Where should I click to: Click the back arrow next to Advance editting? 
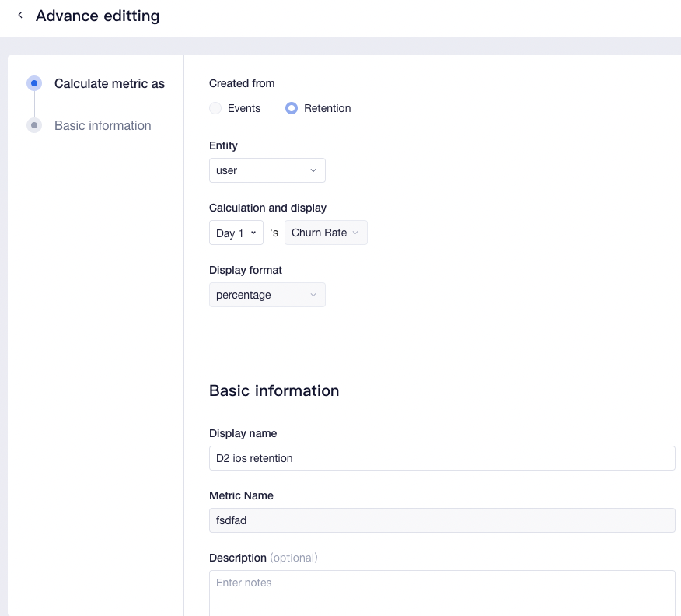coord(19,15)
